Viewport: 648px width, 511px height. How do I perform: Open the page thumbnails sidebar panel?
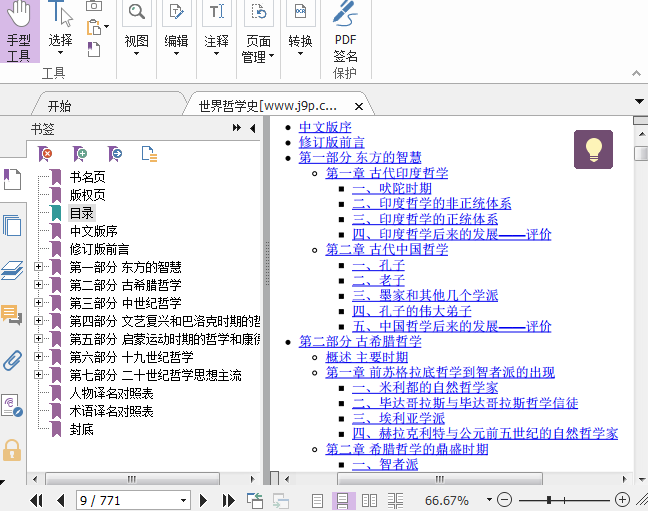point(12,226)
